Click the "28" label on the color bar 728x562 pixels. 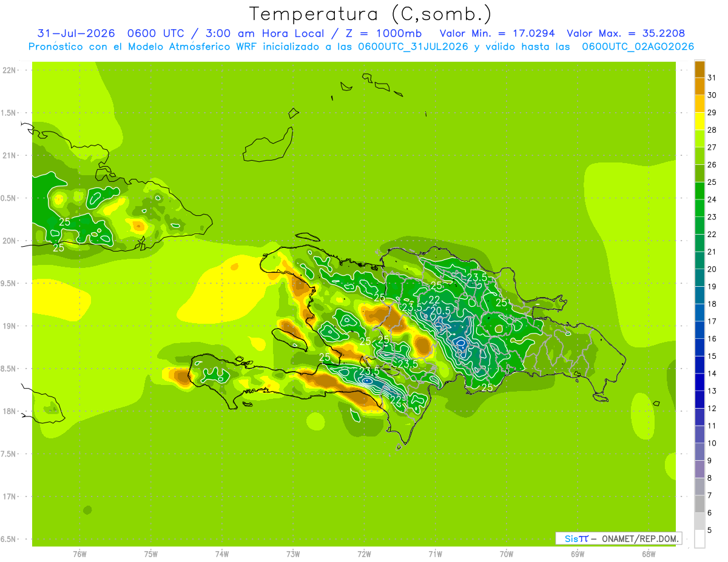(712, 129)
